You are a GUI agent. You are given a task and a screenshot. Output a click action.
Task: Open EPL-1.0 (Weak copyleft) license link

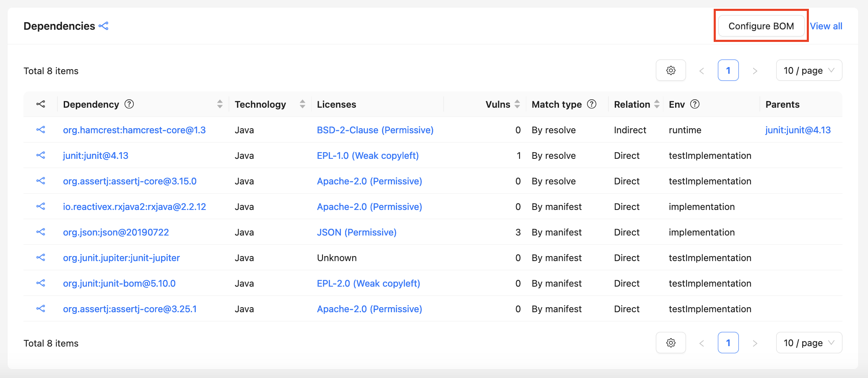(x=368, y=155)
